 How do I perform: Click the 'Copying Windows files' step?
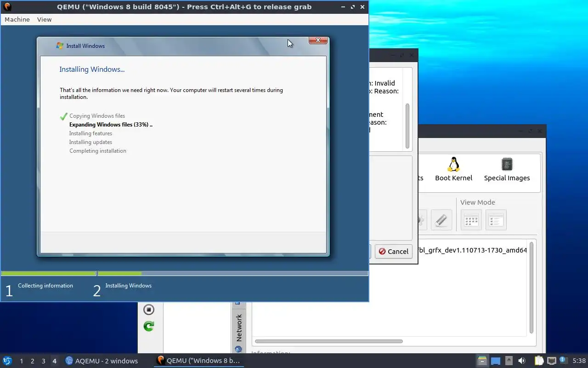pyautogui.click(x=97, y=116)
